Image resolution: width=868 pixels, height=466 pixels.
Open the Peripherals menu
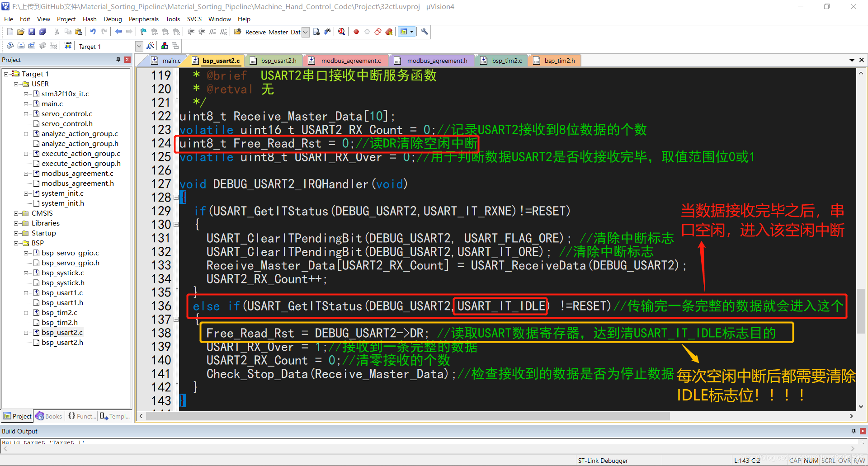click(x=143, y=19)
